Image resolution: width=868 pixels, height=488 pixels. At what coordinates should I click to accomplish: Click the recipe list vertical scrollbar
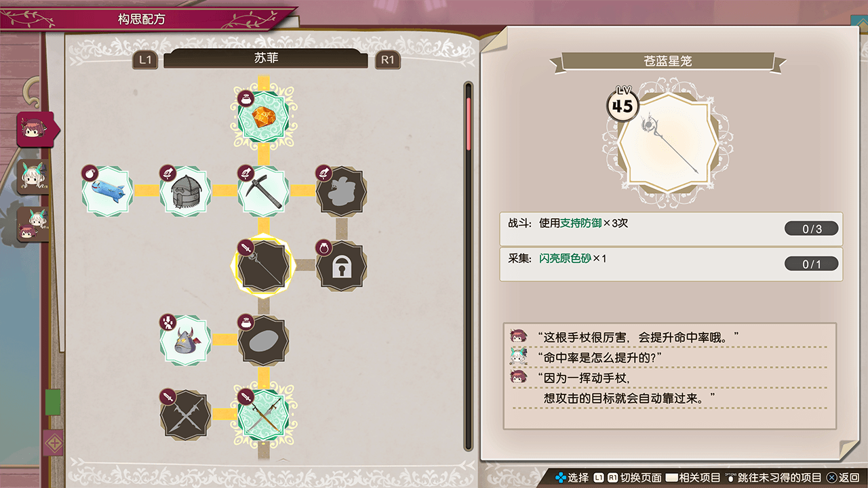tap(468, 266)
